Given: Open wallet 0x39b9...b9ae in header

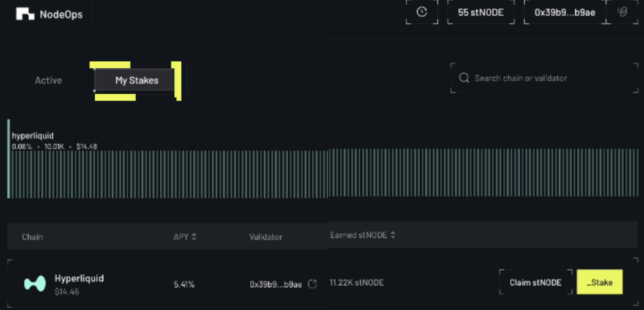Looking at the screenshot, I should [565, 12].
